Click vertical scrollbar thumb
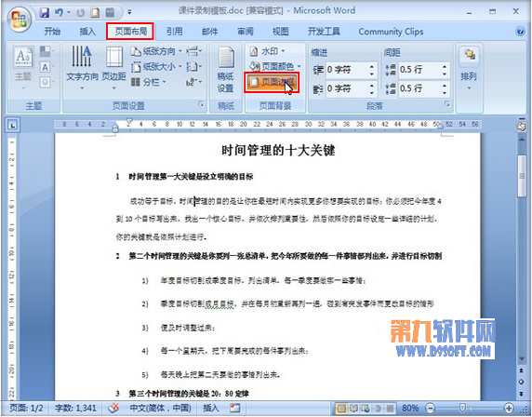The width and height of the screenshot is (532, 417). point(522,176)
